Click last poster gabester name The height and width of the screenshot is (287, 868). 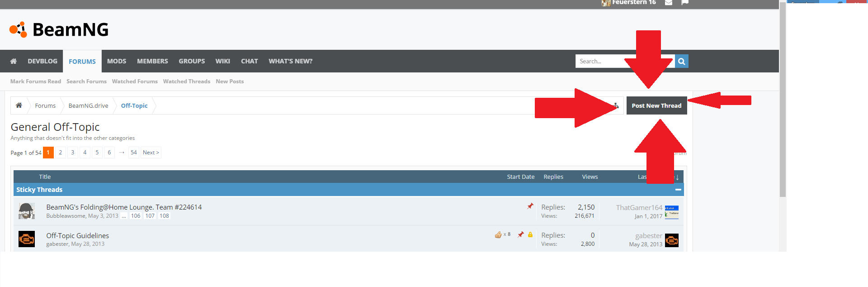click(x=649, y=235)
